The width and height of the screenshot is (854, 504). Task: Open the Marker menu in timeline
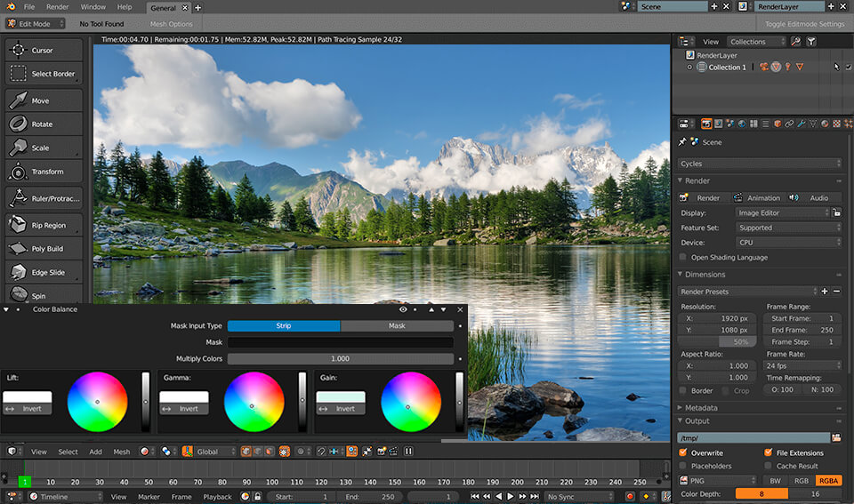[149, 496]
